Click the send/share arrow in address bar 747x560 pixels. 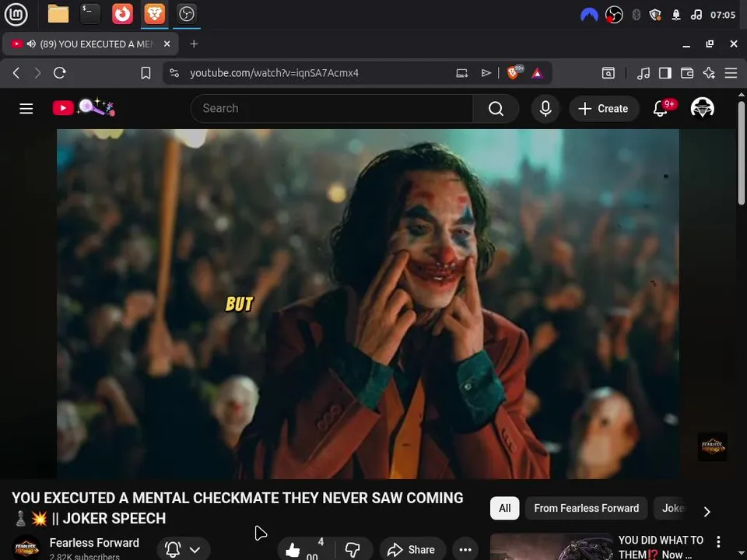tap(486, 73)
